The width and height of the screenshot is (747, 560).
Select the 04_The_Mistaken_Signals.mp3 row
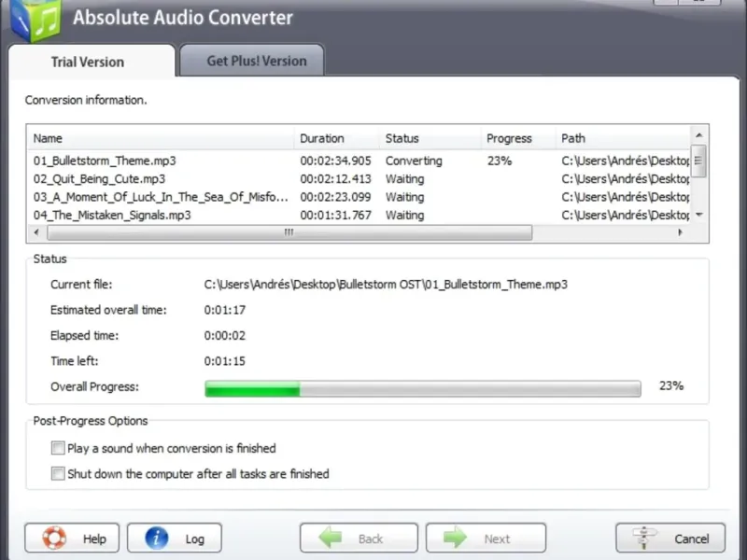coord(359,216)
